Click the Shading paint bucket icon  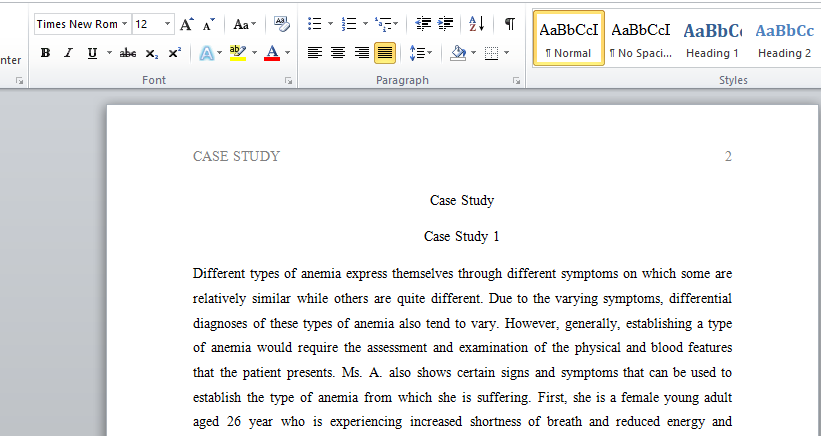458,53
